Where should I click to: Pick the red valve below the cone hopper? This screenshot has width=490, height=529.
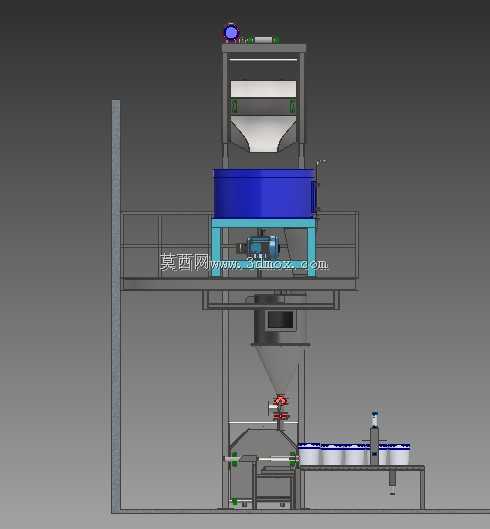tap(280, 407)
